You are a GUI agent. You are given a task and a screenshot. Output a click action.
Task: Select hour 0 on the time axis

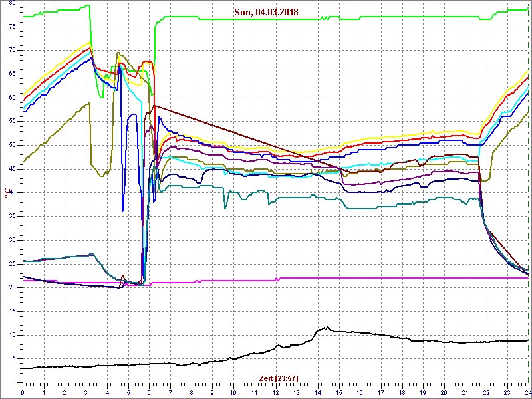tap(23, 392)
